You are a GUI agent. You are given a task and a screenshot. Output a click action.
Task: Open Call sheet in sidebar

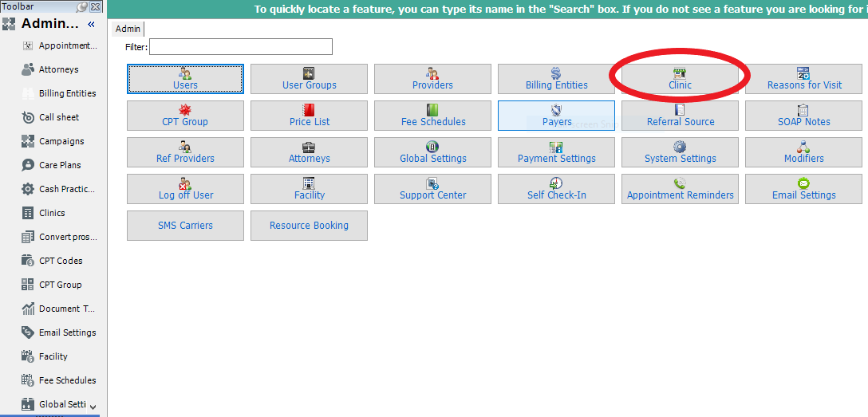58,117
